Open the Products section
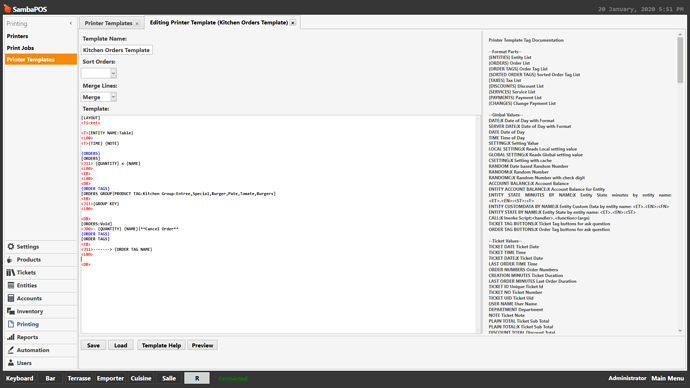Screen dimensions: 690x388 point(40,260)
